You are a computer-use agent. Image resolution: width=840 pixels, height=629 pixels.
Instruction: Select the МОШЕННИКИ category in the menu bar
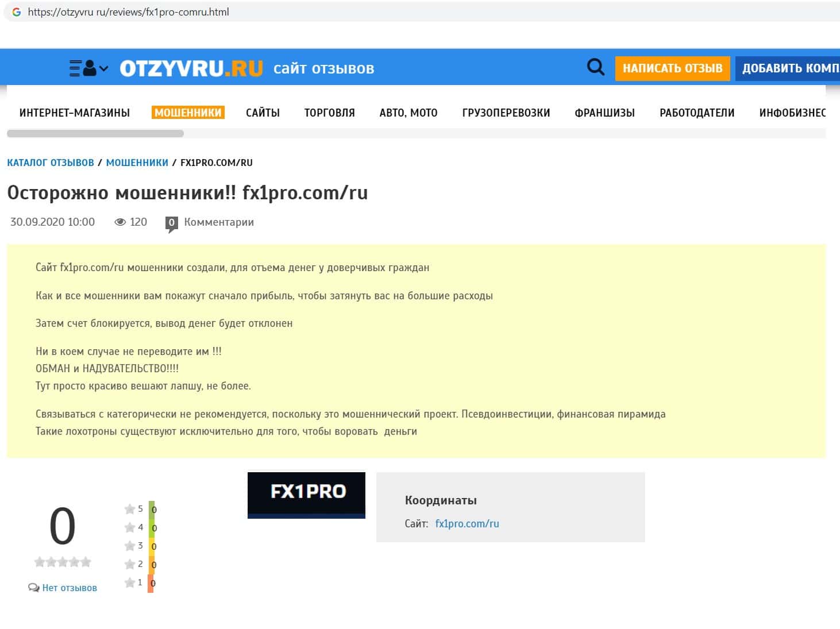click(188, 113)
